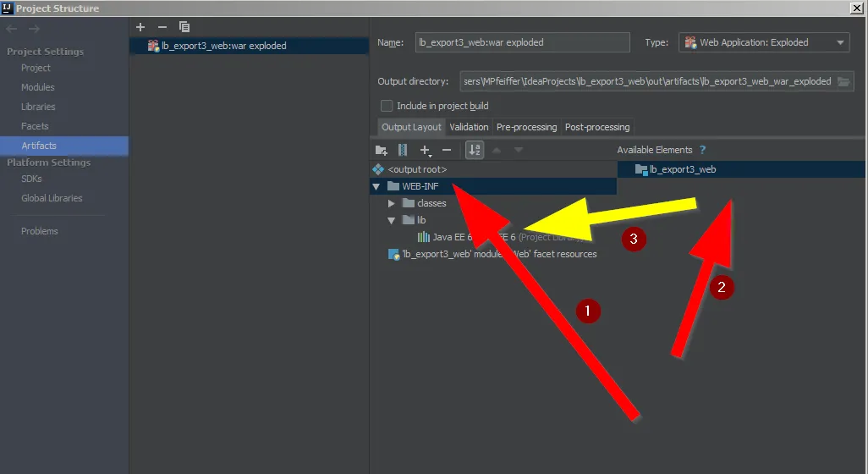Open Project settings
The width and height of the screenshot is (868, 474).
36,68
